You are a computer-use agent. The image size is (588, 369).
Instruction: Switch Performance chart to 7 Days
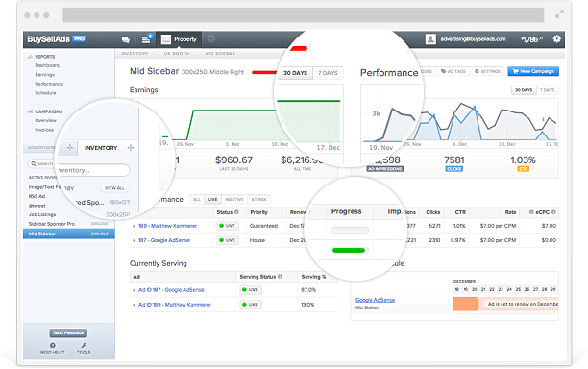click(x=547, y=90)
